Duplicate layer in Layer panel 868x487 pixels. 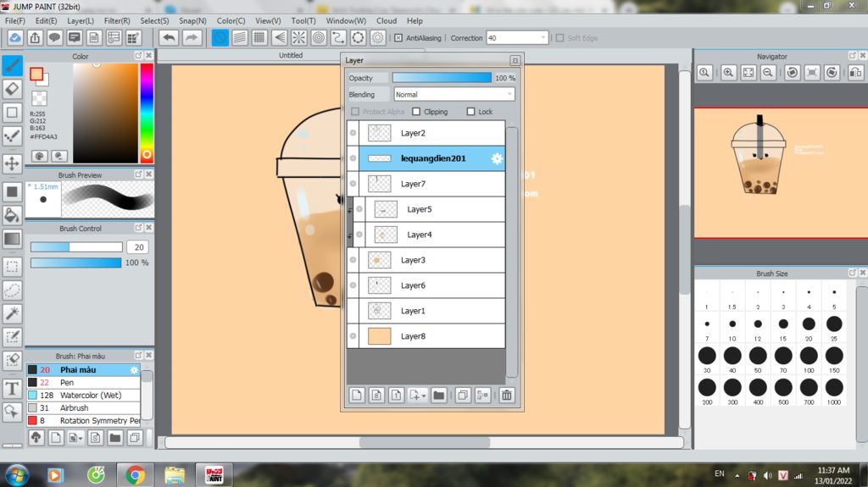[463, 396]
